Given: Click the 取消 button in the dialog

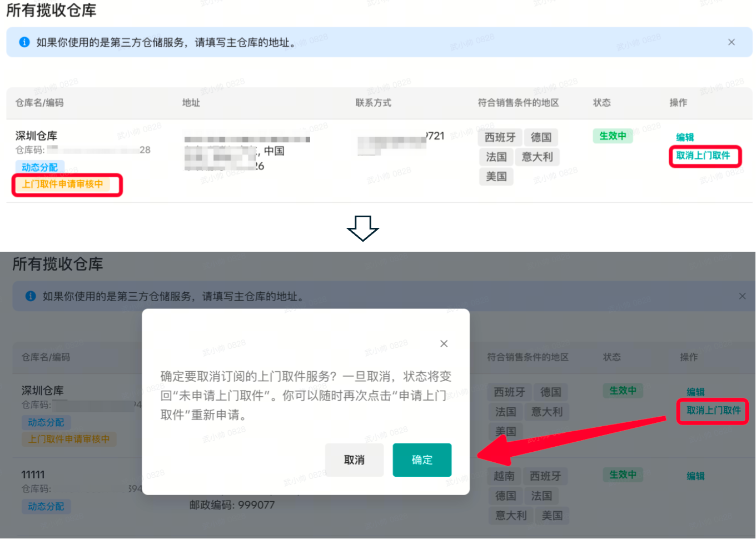Looking at the screenshot, I should 354,460.
